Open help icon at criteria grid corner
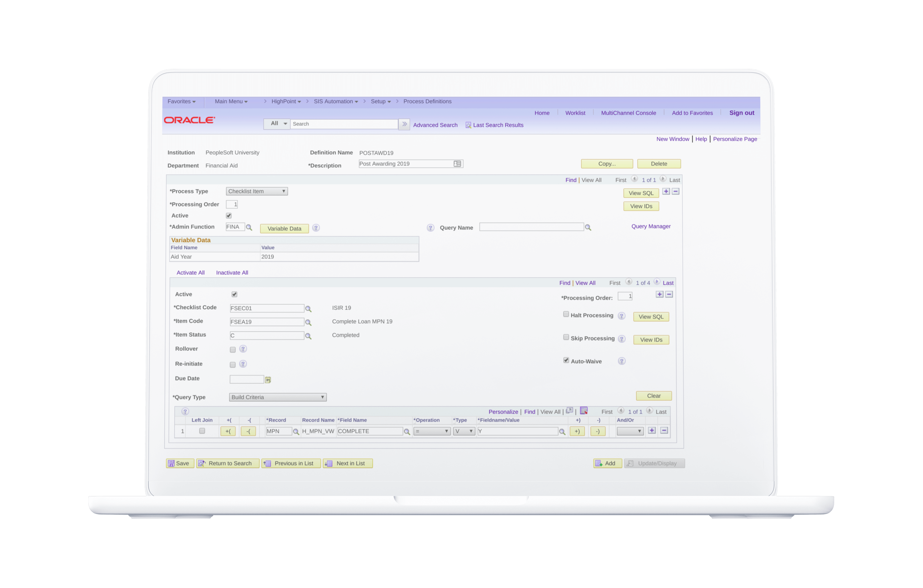 (x=185, y=411)
